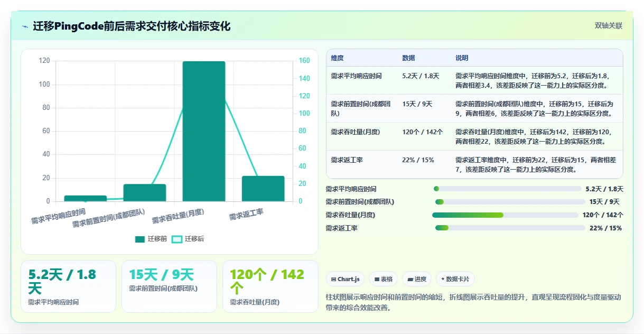The image size is (644, 334).
Task: Click the 需求平均响应时间 progress bar
Action: tap(507, 189)
